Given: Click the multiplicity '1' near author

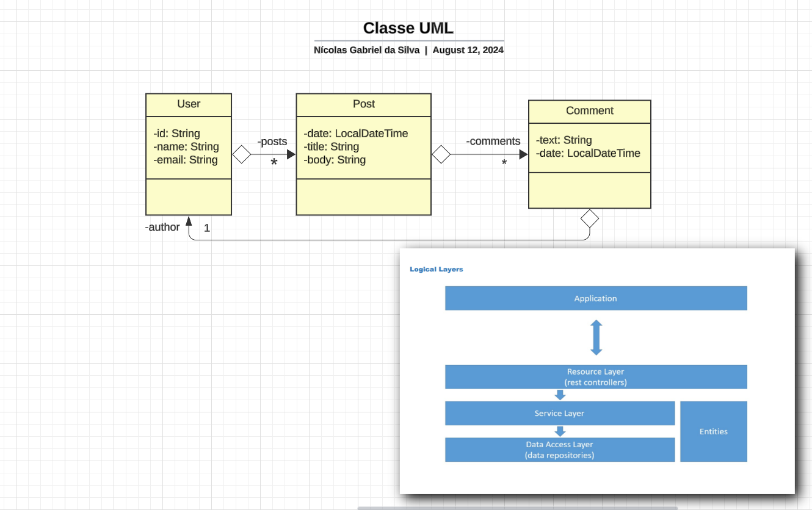Looking at the screenshot, I should pos(207,228).
